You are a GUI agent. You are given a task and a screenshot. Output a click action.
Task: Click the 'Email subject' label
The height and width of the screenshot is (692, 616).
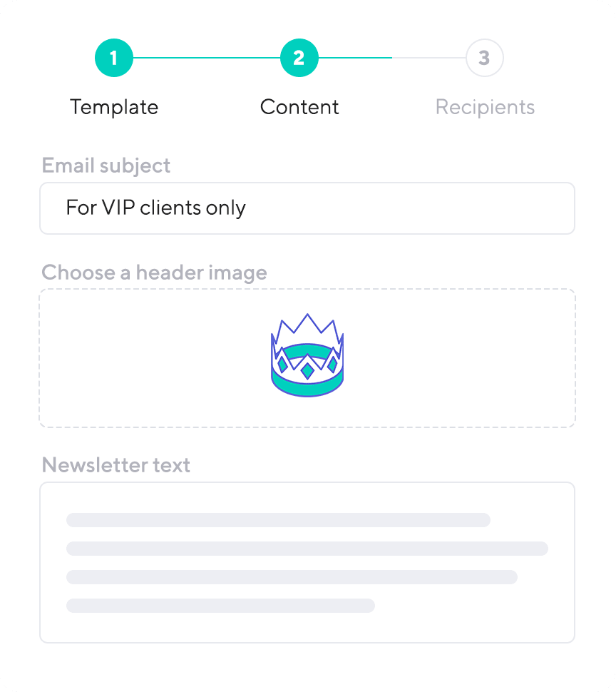coord(106,166)
